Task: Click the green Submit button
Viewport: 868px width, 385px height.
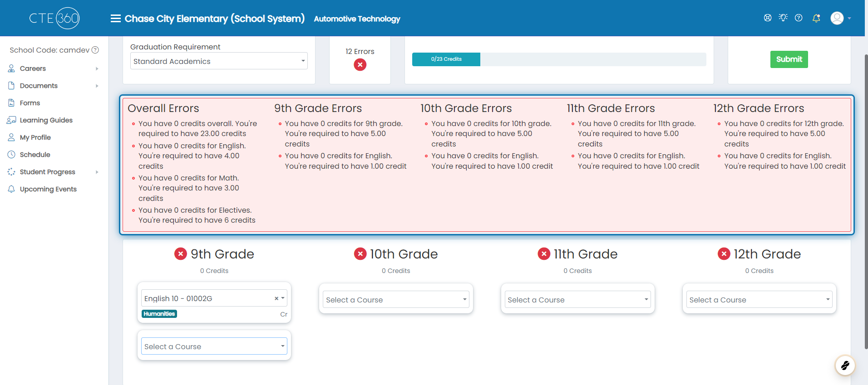Action: click(x=789, y=59)
